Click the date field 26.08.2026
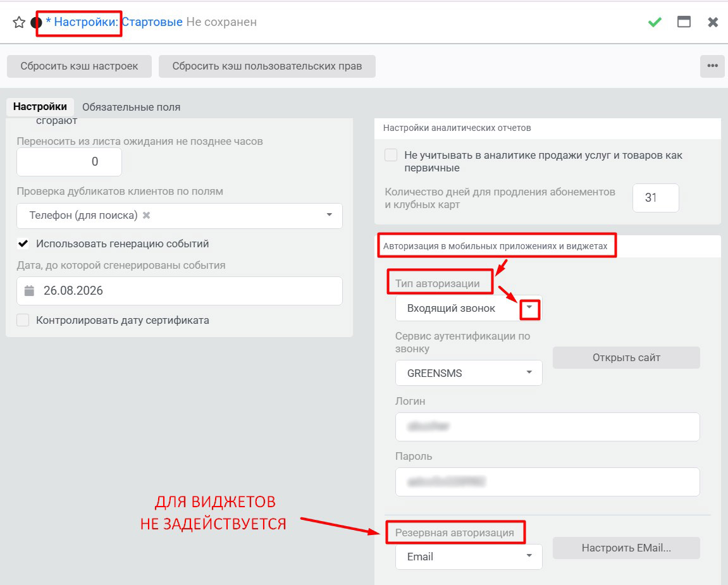The image size is (728, 585). pos(180,291)
